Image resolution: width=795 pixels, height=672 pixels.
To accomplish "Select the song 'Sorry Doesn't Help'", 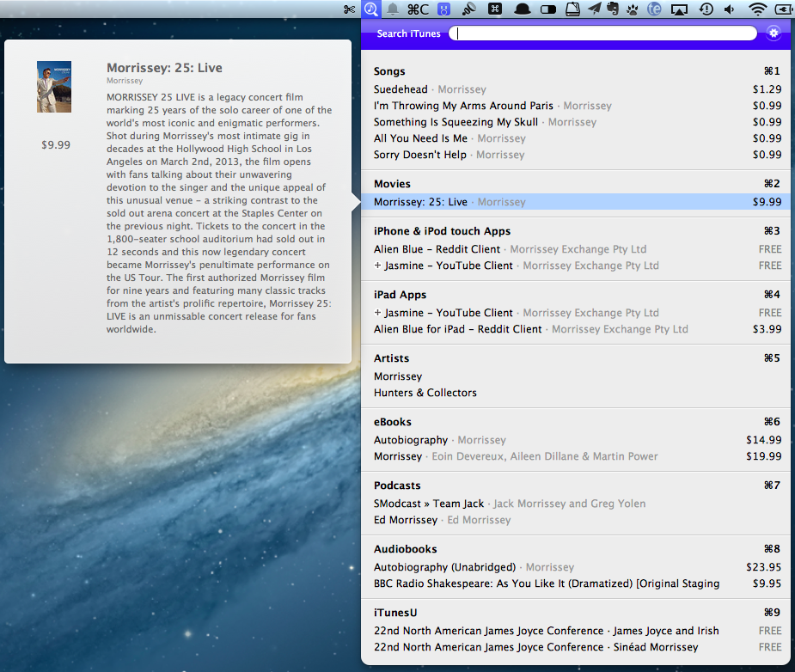I will coord(578,154).
